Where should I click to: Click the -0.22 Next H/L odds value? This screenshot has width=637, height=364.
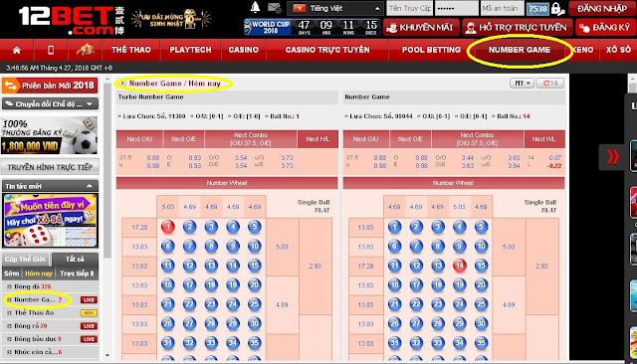click(553, 165)
